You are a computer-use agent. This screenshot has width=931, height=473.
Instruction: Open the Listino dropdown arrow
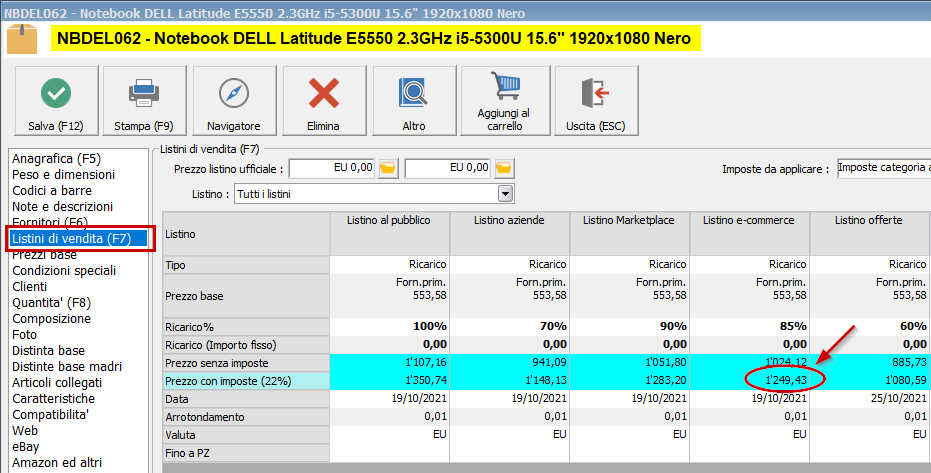[505, 193]
